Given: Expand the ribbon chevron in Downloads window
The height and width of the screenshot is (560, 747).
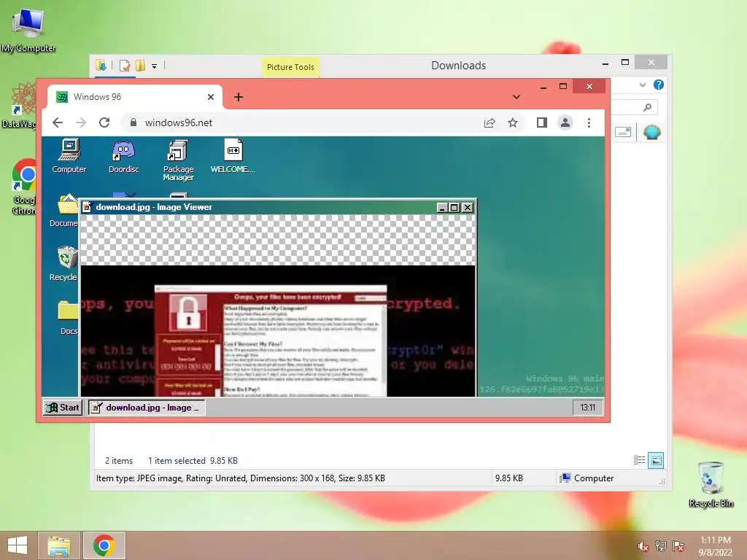Looking at the screenshot, I should [643, 85].
